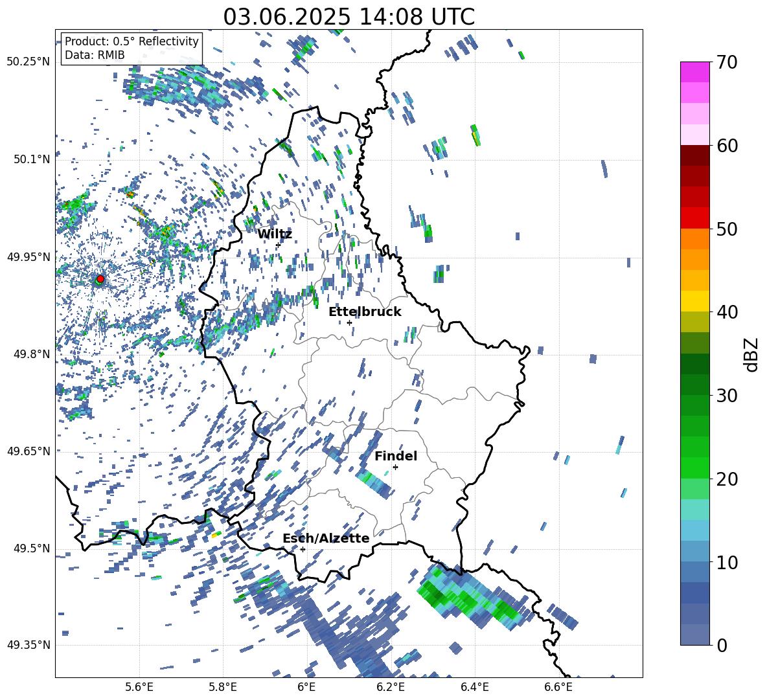The width and height of the screenshot is (767, 700).
Task: Click the Esch/Alzette city label
Action: coord(326,538)
